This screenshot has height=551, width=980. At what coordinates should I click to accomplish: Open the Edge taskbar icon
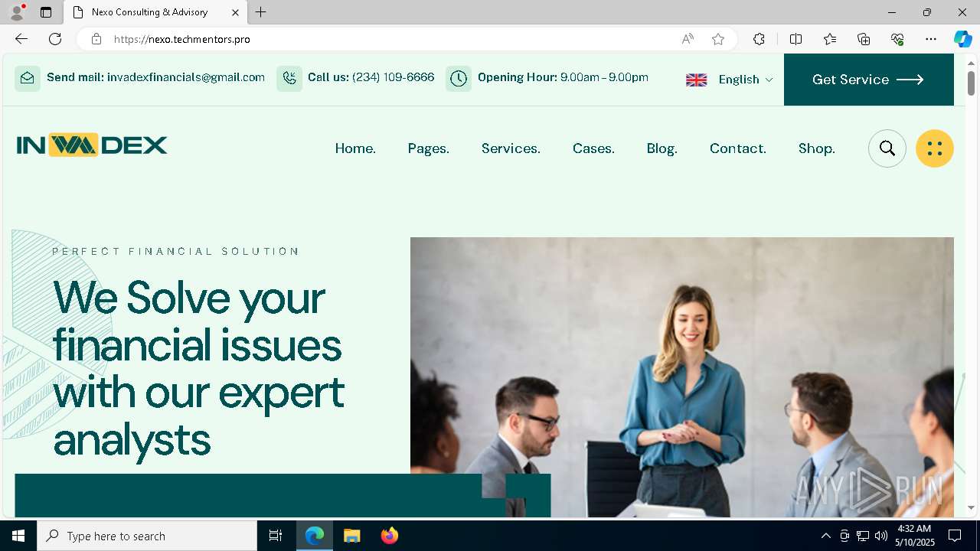point(315,536)
